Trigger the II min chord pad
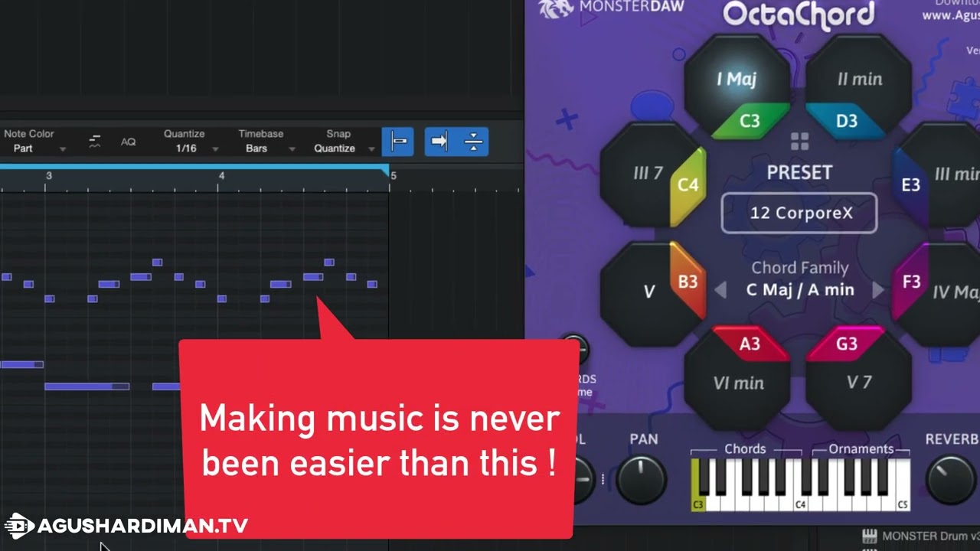Viewport: 980px width, 551px height. [860, 80]
